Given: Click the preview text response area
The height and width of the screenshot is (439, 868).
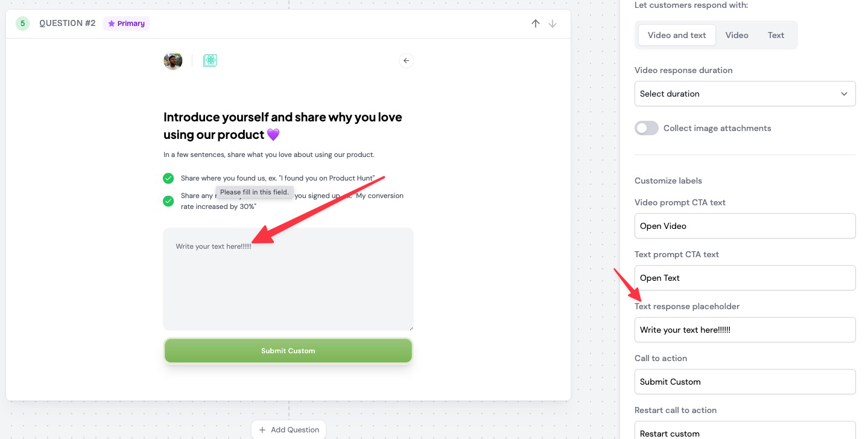Looking at the screenshot, I should tap(288, 279).
